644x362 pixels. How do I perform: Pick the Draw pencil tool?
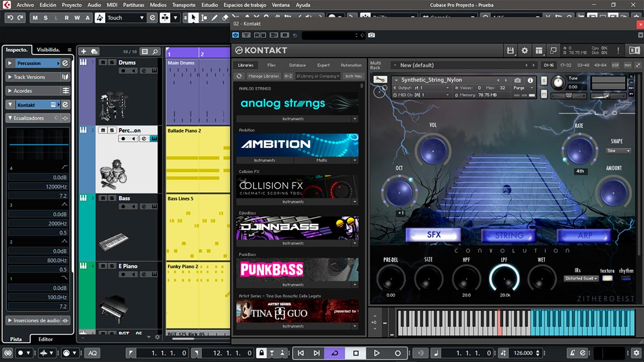point(214,18)
